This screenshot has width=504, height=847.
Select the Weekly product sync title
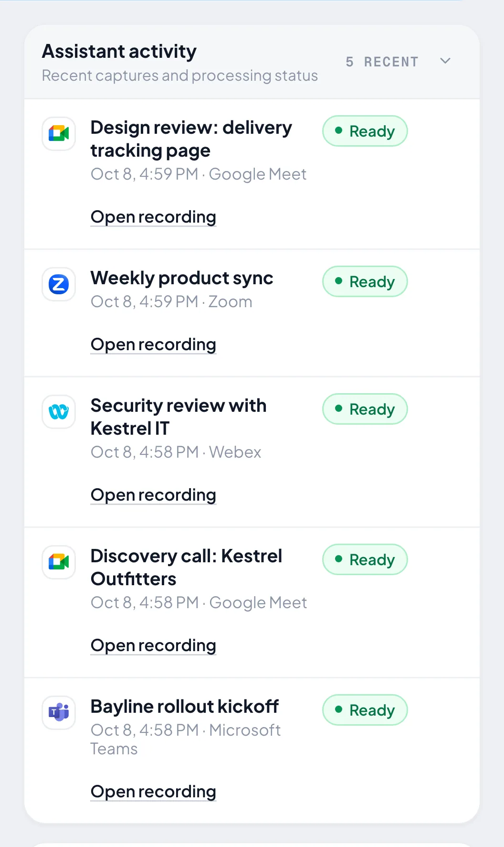click(182, 278)
